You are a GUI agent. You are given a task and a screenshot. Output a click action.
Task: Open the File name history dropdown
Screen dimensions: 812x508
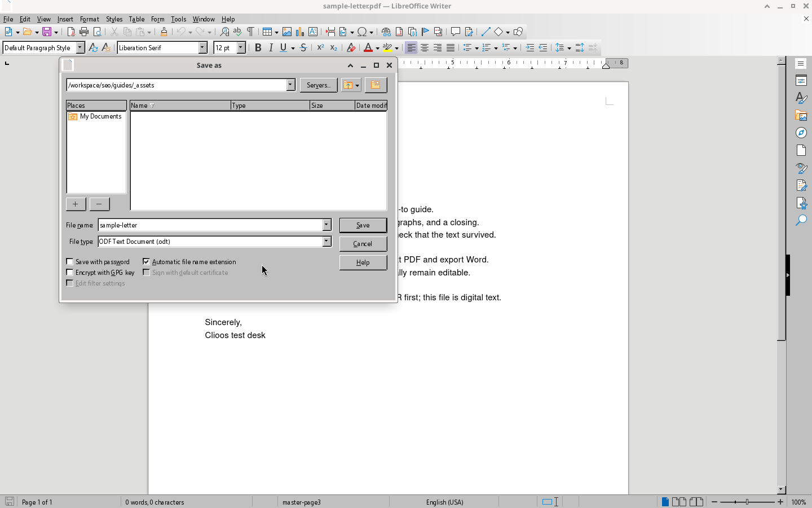tap(326, 225)
